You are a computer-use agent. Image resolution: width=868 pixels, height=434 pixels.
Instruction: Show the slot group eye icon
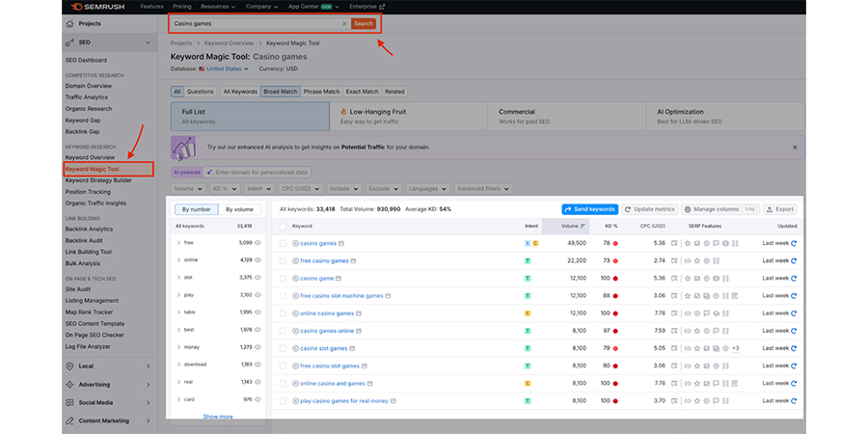click(x=258, y=278)
